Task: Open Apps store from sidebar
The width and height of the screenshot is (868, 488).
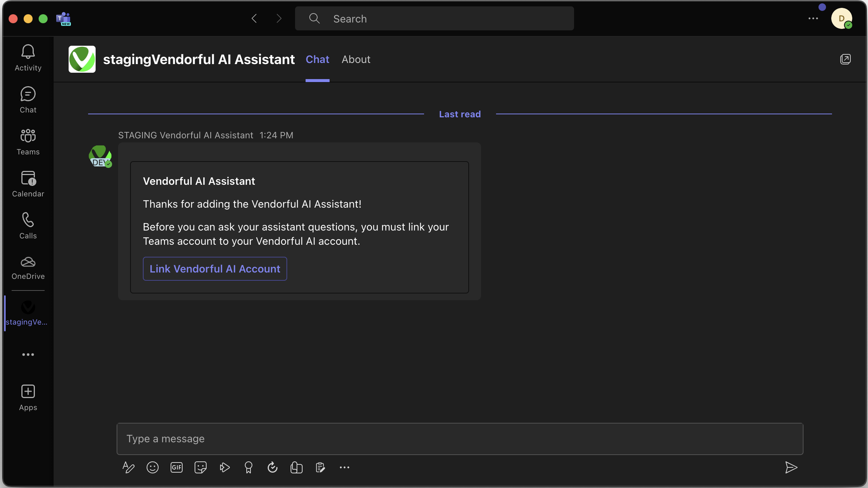Action: coord(28,398)
